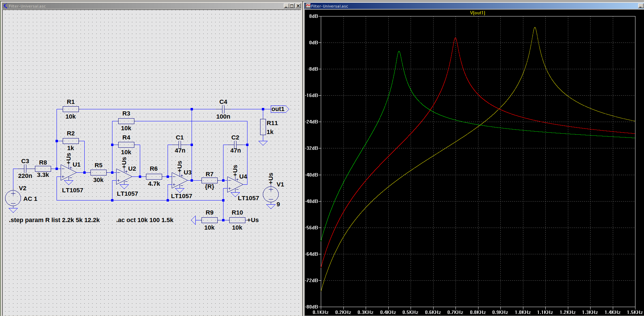The image size is (644, 316).
Task: Click the V[out1] trace label
Action: (477, 13)
